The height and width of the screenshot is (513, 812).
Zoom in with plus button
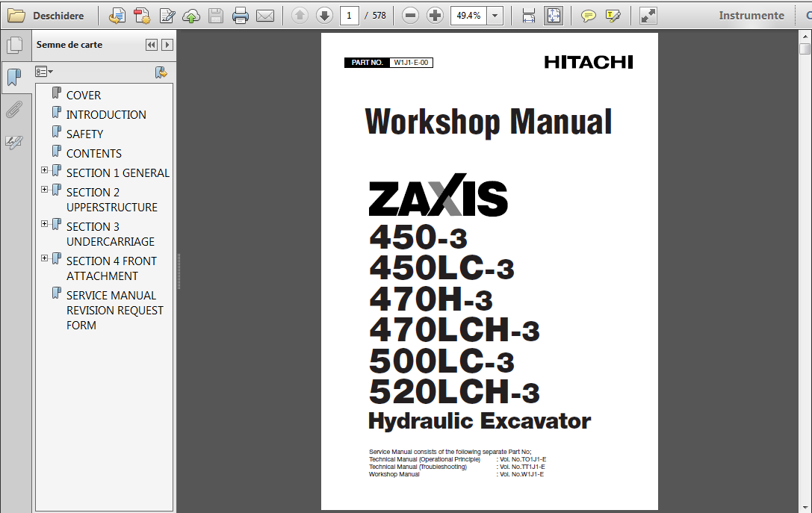(435, 16)
